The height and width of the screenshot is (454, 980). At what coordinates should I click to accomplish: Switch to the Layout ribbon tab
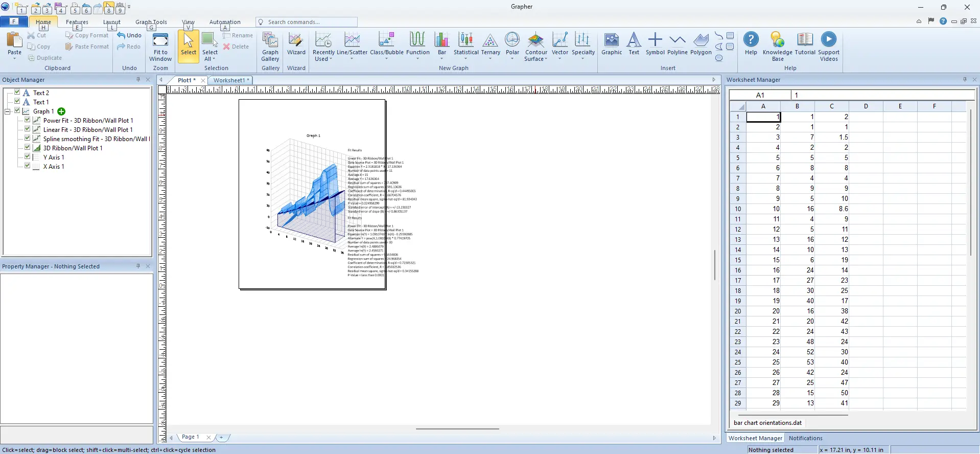(112, 22)
